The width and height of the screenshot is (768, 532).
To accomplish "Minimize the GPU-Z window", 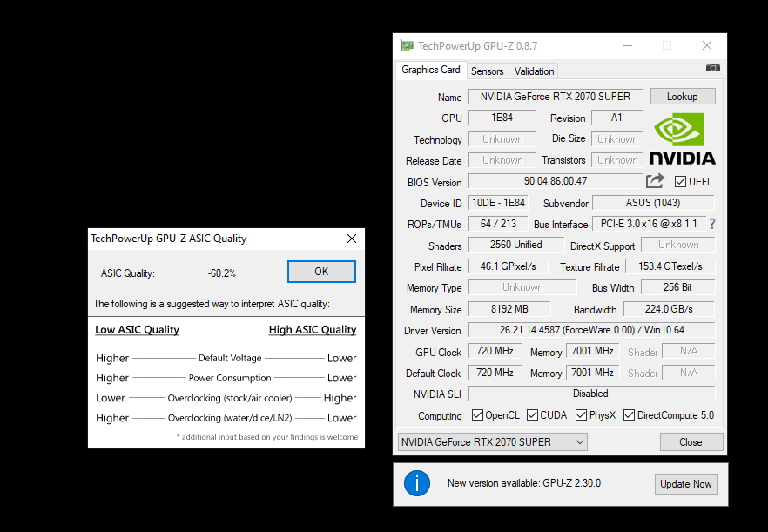I will 628,45.
